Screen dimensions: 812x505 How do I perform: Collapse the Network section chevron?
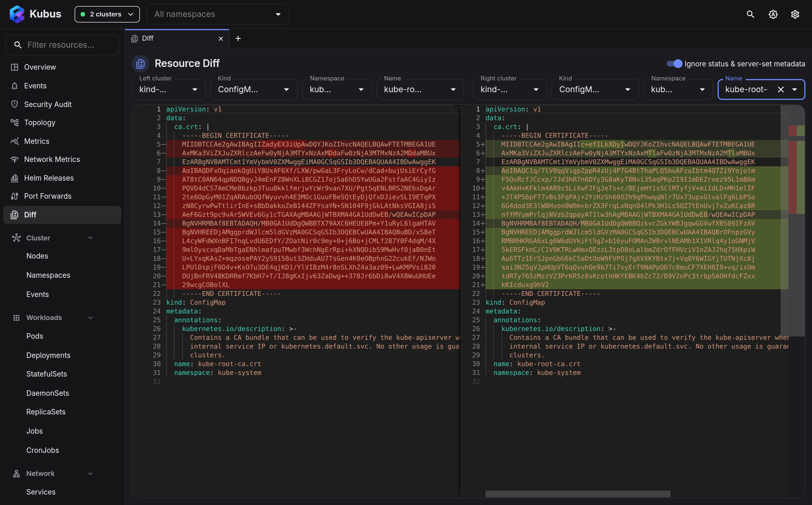[x=91, y=474]
